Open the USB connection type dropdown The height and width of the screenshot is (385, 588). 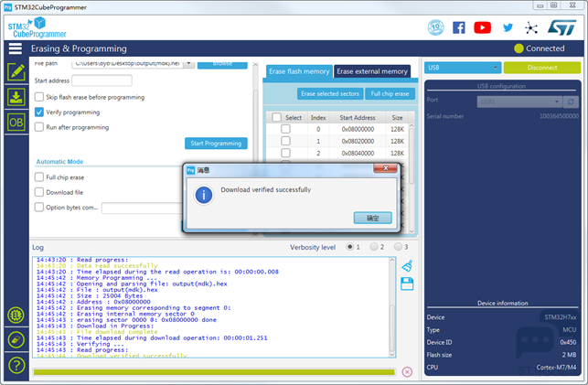point(463,68)
